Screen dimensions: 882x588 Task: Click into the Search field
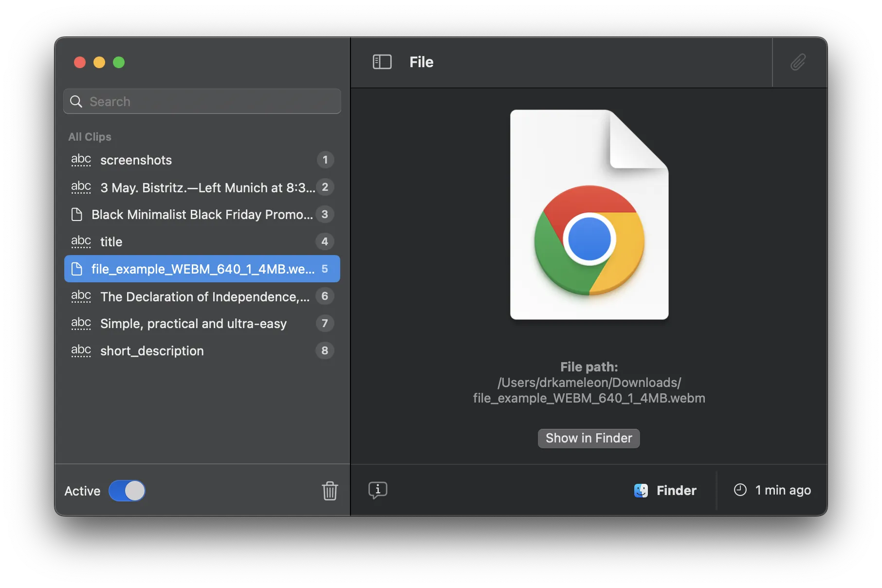[209, 101]
